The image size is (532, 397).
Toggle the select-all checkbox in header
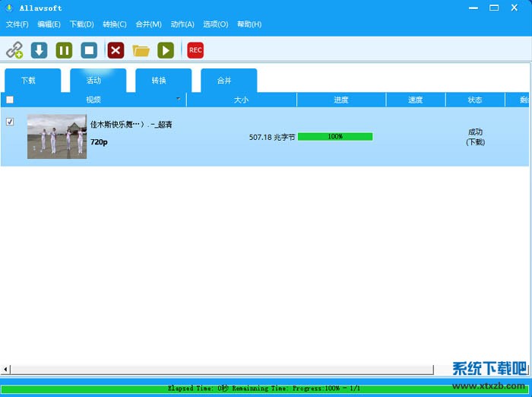[10, 100]
